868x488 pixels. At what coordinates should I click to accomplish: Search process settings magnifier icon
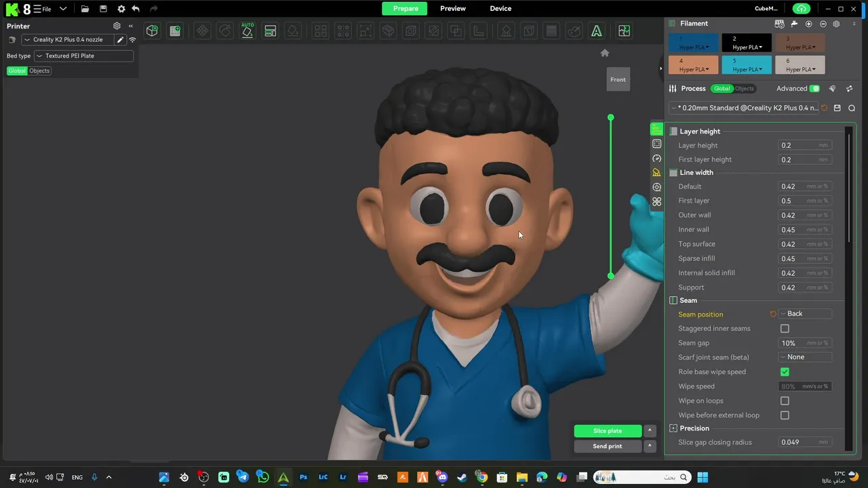tap(852, 108)
